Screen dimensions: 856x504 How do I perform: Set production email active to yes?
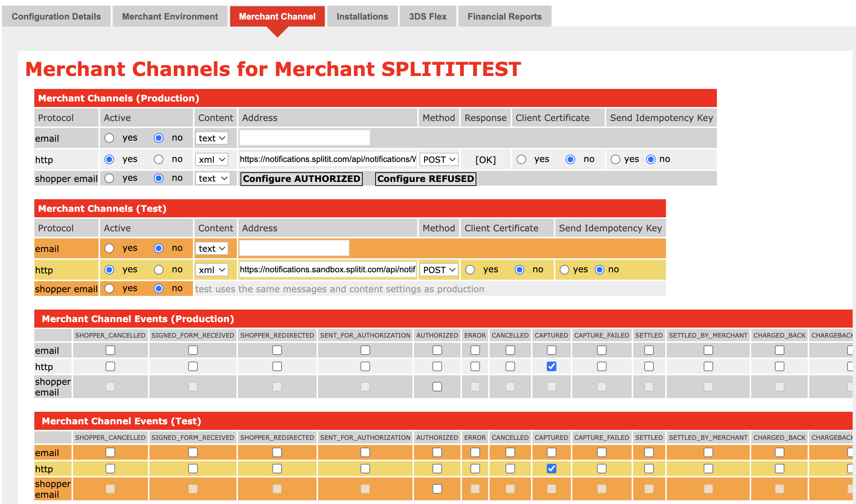click(109, 138)
